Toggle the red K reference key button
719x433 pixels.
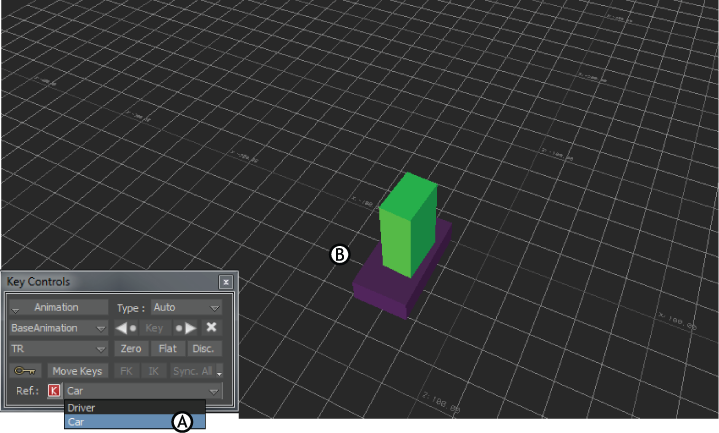coord(54,391)
